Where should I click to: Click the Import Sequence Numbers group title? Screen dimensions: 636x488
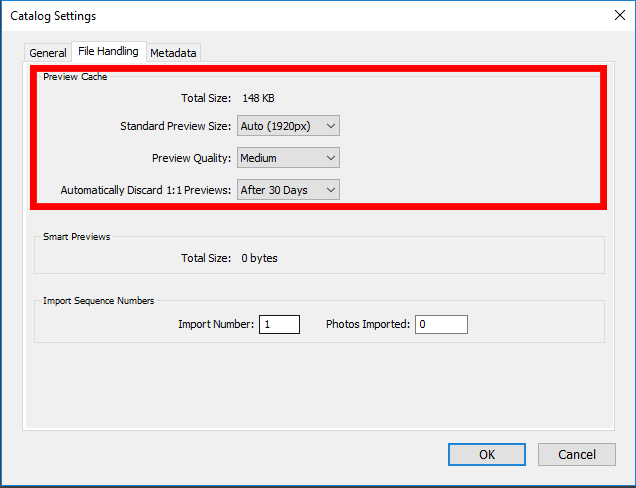point(99,301)
